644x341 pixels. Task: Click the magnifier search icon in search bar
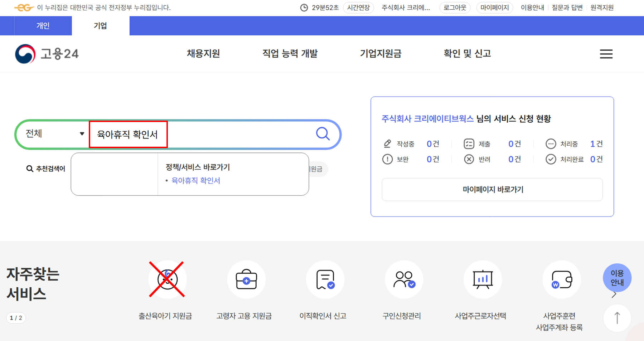tap(323, 134)
